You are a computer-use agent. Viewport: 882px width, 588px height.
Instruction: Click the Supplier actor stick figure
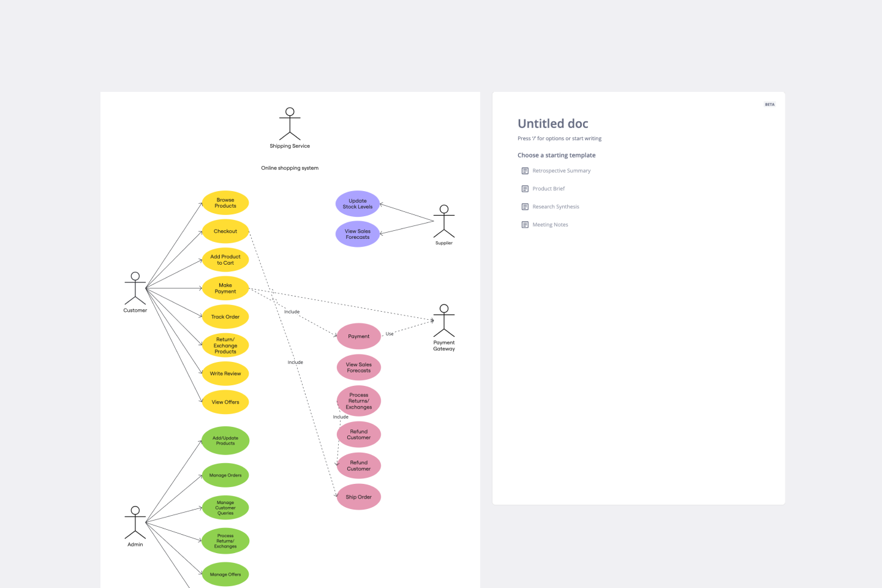[444, 222]
